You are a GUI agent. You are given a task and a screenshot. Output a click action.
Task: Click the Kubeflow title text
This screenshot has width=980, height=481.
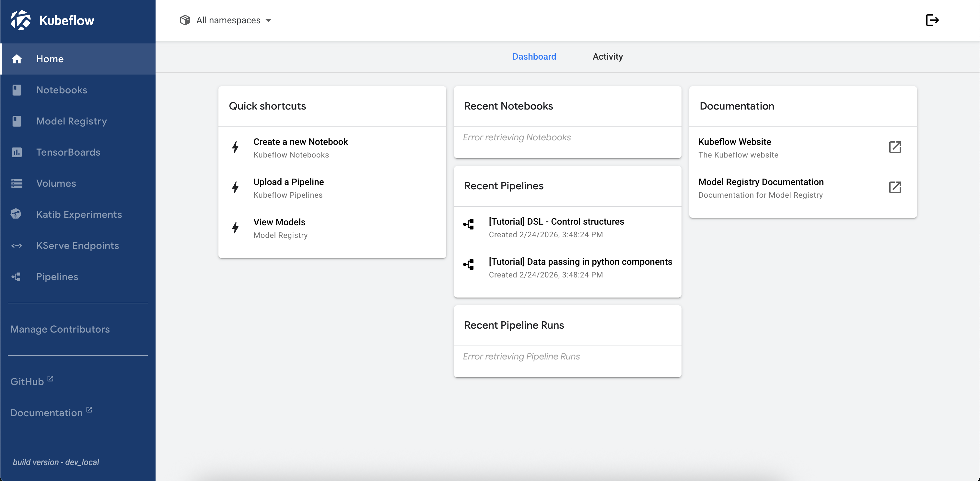click(x=66, y=20)
